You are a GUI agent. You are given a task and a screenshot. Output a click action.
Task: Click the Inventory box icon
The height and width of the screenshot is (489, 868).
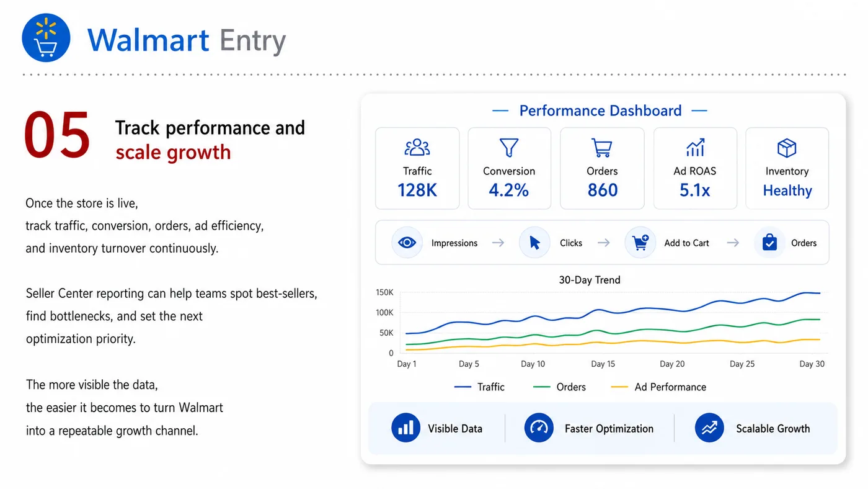tap(787, 148)
